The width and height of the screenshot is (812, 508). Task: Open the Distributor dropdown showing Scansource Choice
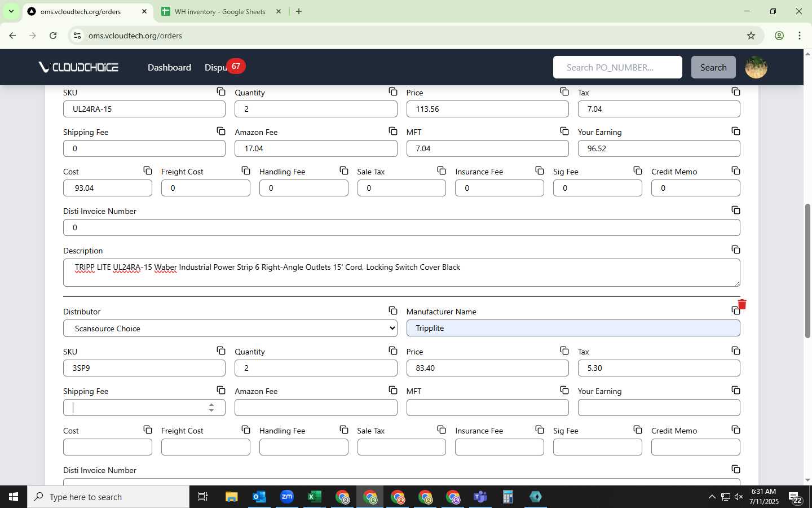[230, 329]
